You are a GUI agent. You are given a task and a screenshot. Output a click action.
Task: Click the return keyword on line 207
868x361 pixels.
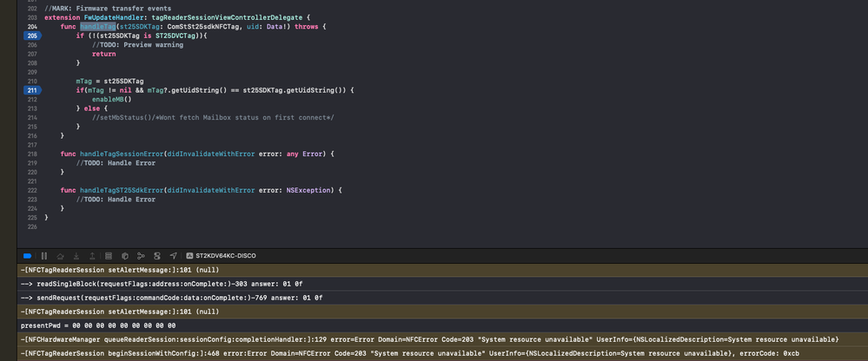click(x=103, y=54)
